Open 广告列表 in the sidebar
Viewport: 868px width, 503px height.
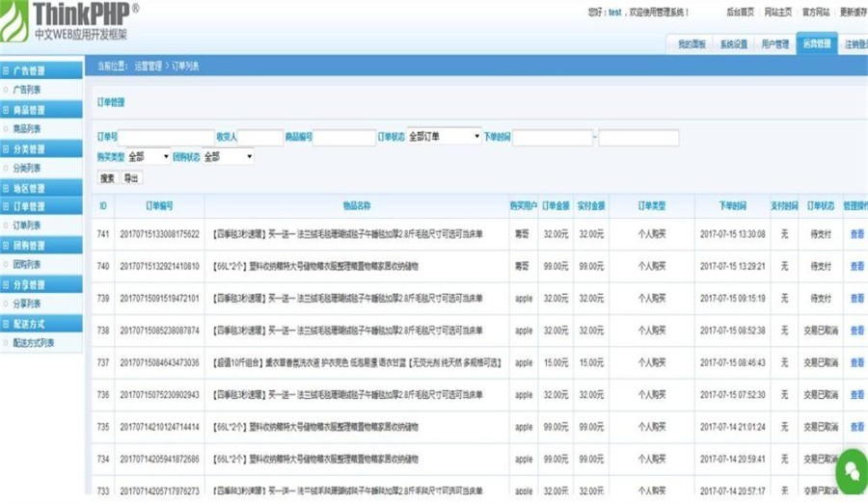(x=27, y=90)
